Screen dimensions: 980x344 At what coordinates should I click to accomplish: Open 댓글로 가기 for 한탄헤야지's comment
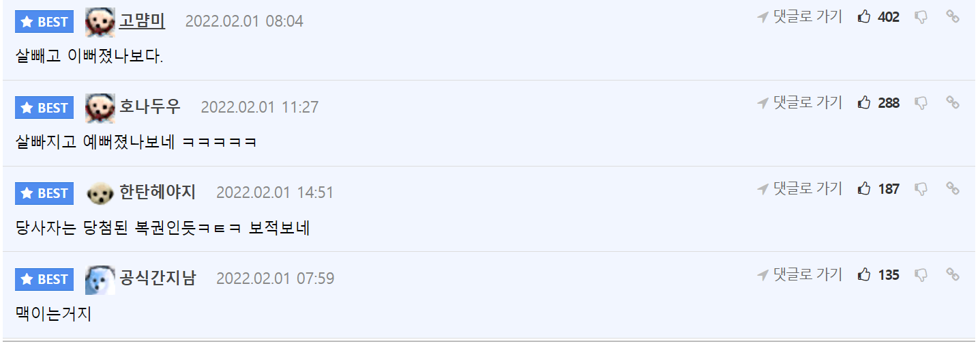pos(800,188)
